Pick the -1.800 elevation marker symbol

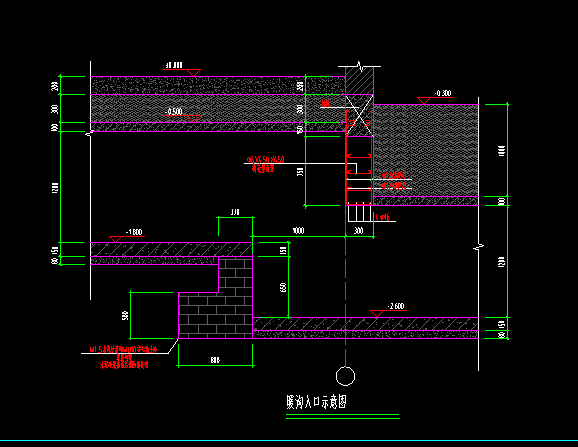[x=115, y=239]
